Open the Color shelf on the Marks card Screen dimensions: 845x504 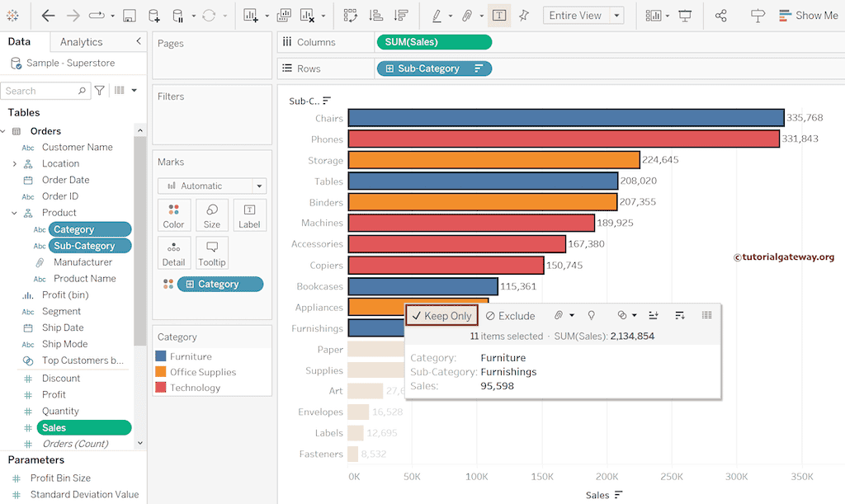pyautogui.click(x=173, y=214)
